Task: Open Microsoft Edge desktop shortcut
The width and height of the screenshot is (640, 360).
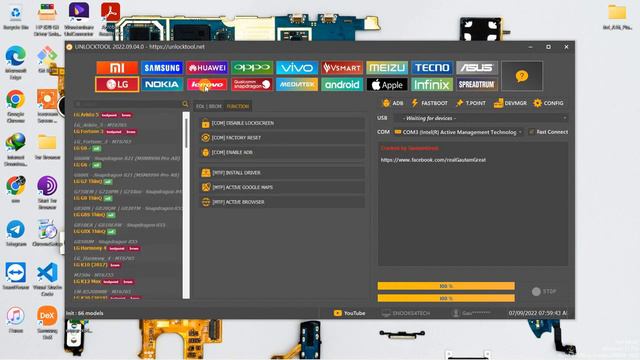Action: tap(16, 62)
